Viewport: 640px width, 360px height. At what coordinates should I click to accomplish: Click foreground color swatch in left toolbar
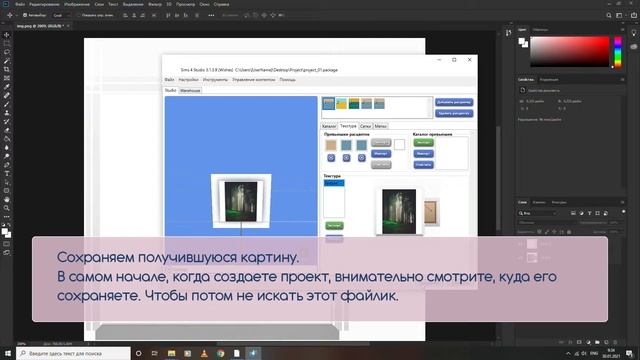click(x=4, y=232)
